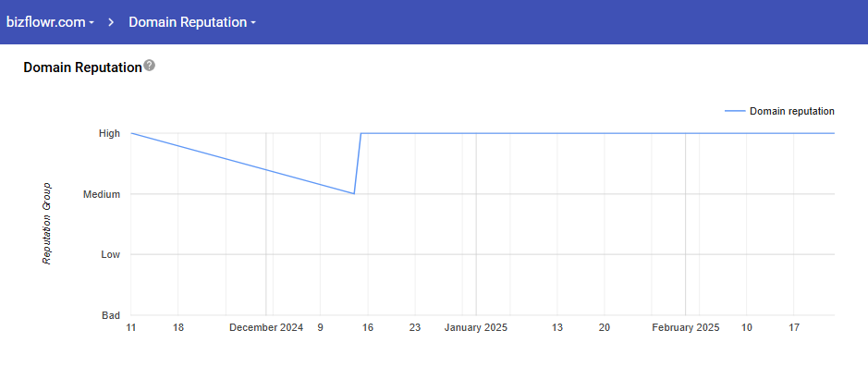The image size is (868, 367).
Task: Click the Reputation Group axis title
Action: pyautogui.click(x=48, y=223)
